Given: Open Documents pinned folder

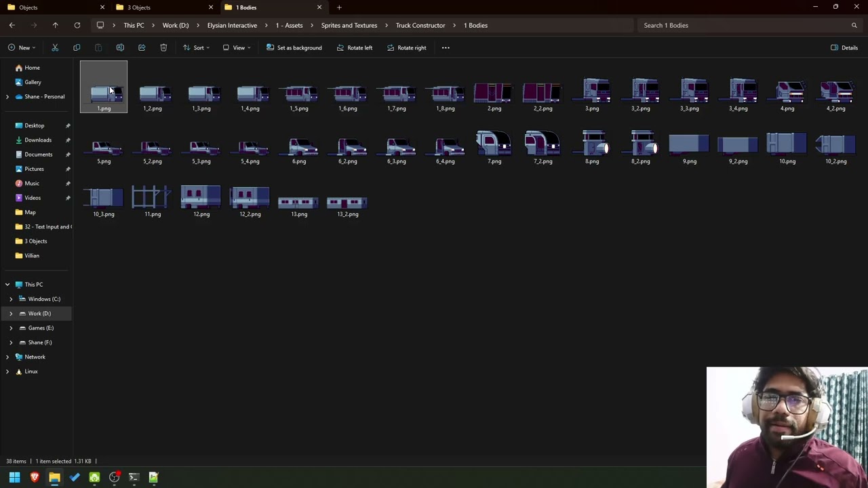Looking at the screenshot, I should (37, 155).
